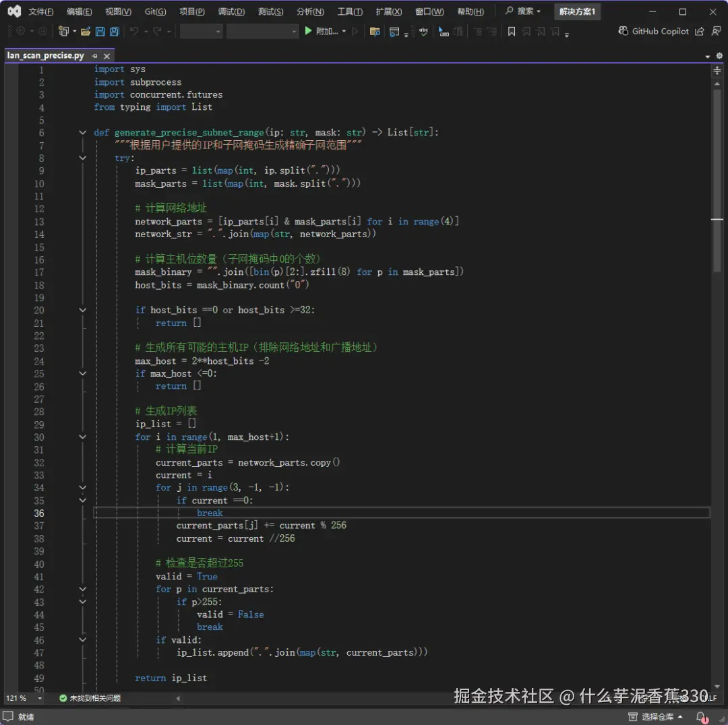Open the solution configuration dropdown
Screen dimensions: 728x725
(201, 31)
